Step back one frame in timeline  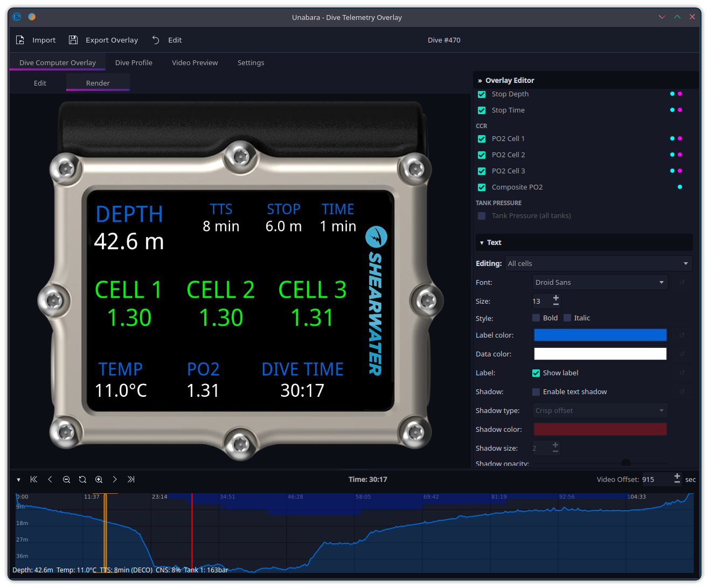click(50, 479)
